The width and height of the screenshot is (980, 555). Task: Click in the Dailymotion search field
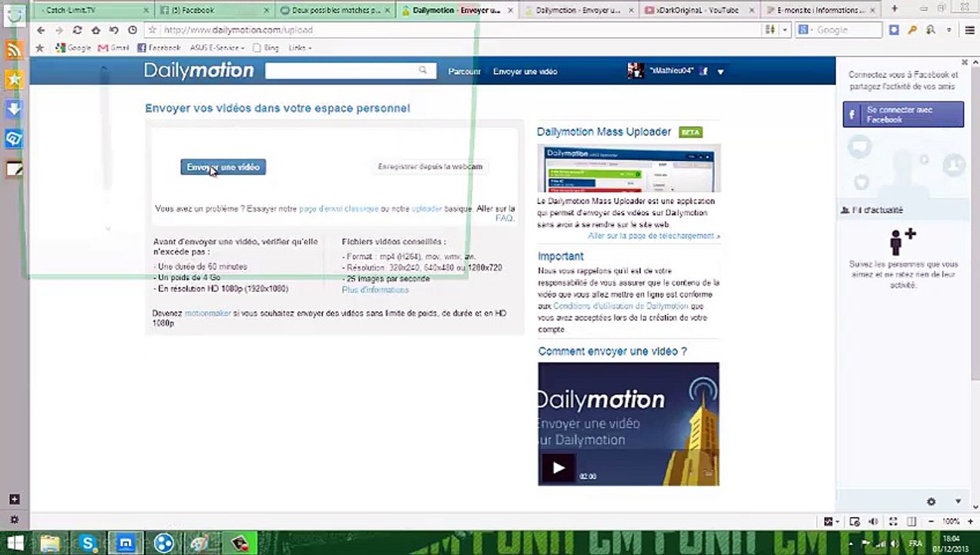coord(341,71)
